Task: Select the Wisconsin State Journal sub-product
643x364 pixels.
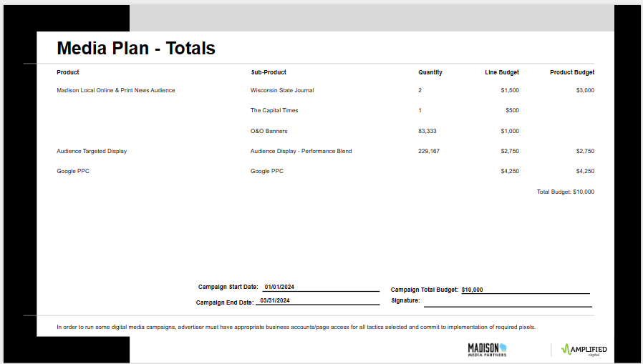Action: click(282, 91)
